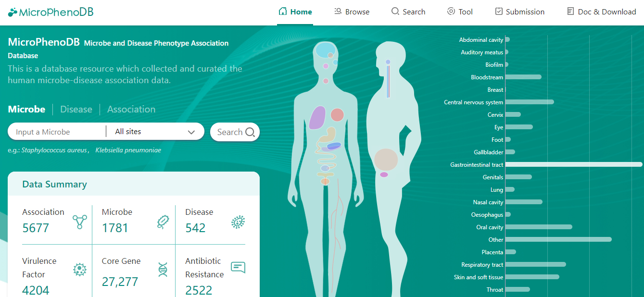Click the Eye chart label
This screenshot has height=297, width=644.
click(x=499, y=127)
